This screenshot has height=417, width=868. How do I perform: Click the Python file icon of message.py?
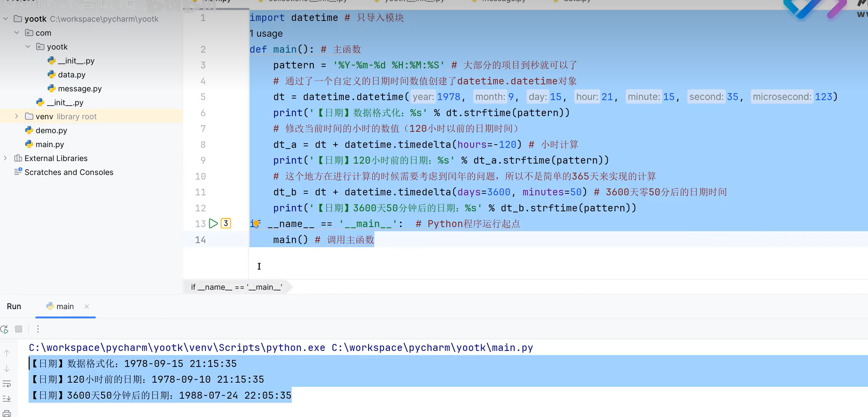coord(51,88)
